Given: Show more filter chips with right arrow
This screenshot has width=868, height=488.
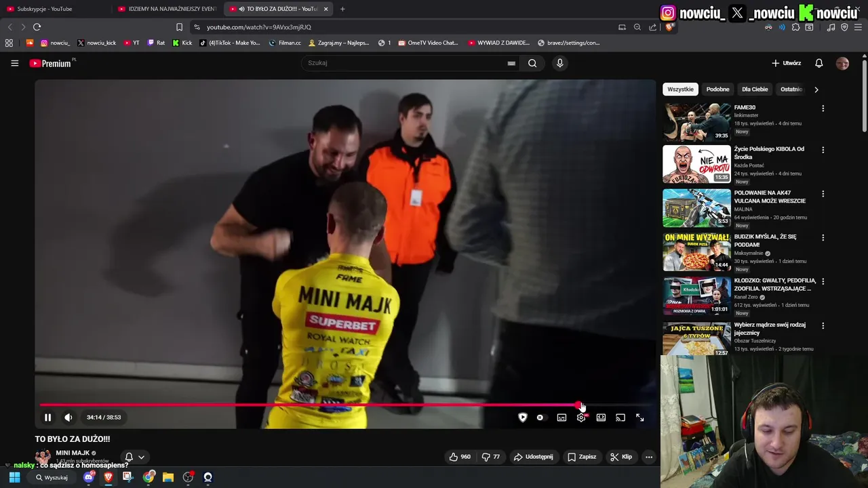Looking at the screenshot, I should pyautogui.click(x=816, y=89).
